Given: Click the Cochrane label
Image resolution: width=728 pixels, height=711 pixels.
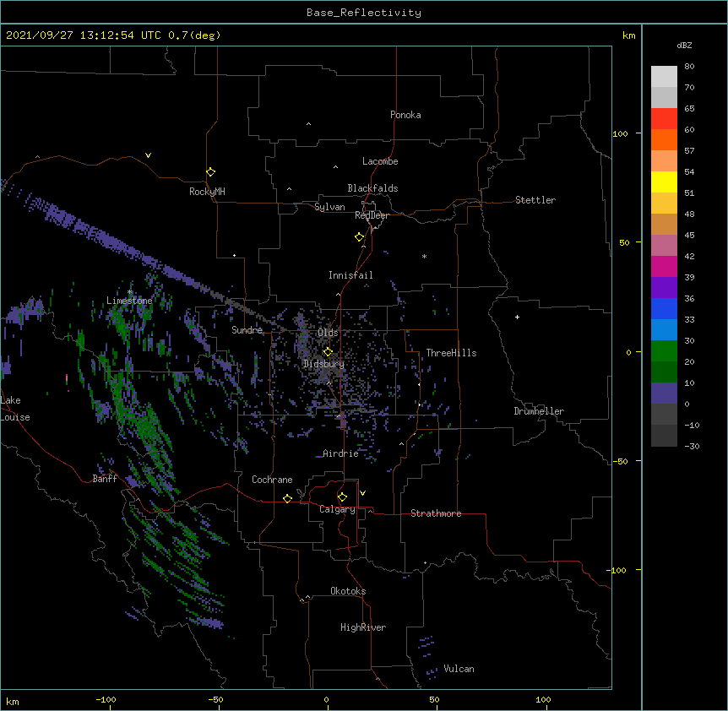Looking at the screenshot, I should (x=272, y=480).
